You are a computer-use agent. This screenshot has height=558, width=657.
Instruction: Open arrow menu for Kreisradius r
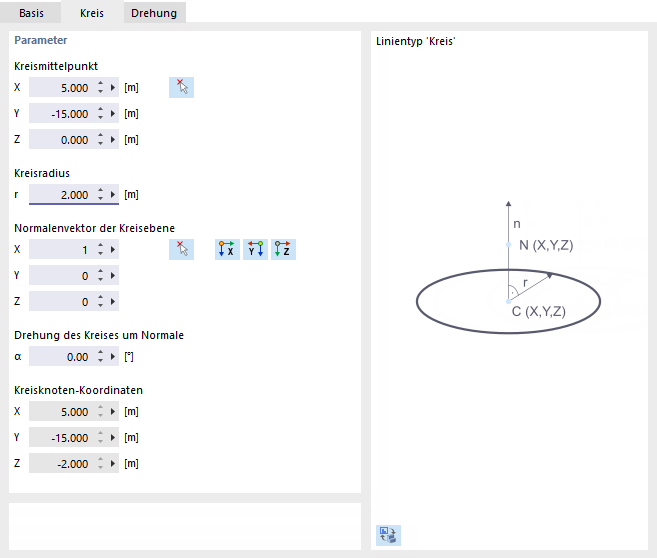pos(113,194)
